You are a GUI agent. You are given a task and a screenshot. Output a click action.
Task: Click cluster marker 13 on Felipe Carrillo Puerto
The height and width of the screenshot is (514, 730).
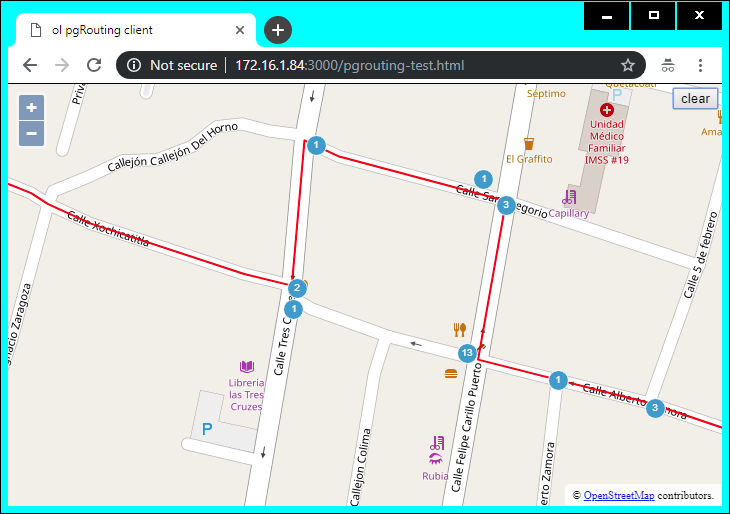(467, 353)
